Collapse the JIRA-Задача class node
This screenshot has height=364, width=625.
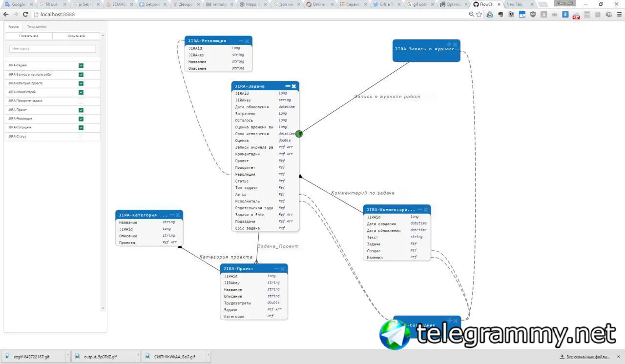pos(288,86)
